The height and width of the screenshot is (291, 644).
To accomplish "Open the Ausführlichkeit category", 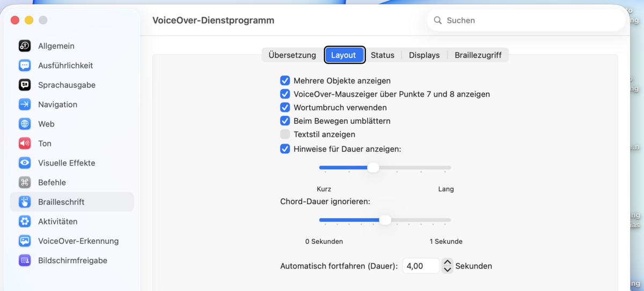I will (72, 65).
